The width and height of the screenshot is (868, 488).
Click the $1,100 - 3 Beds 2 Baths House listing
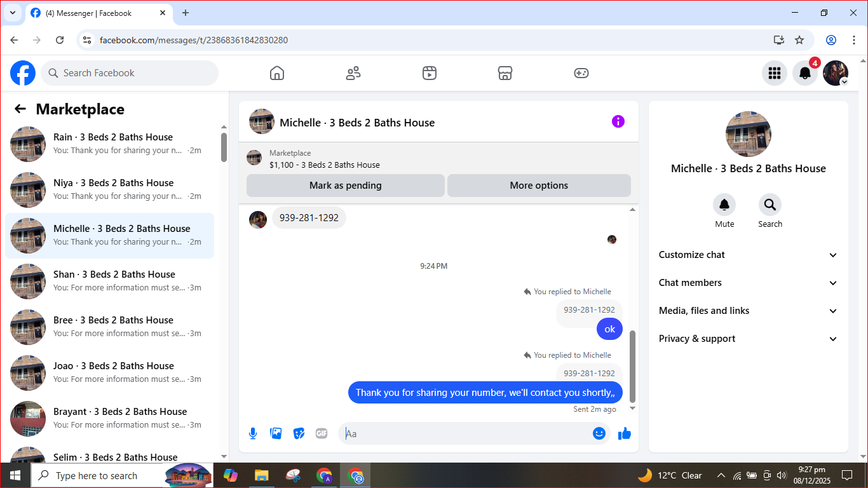pyautogui.click(x=324, y=165)
